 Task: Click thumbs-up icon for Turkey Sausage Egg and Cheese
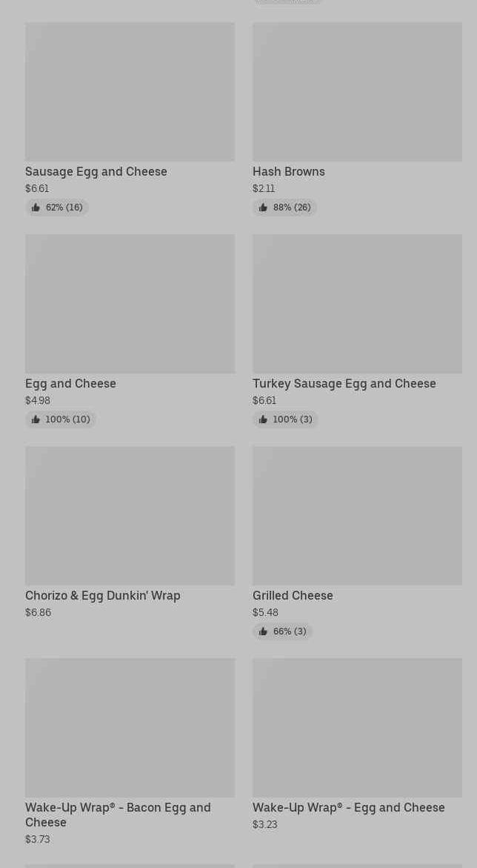click(263, 420)
